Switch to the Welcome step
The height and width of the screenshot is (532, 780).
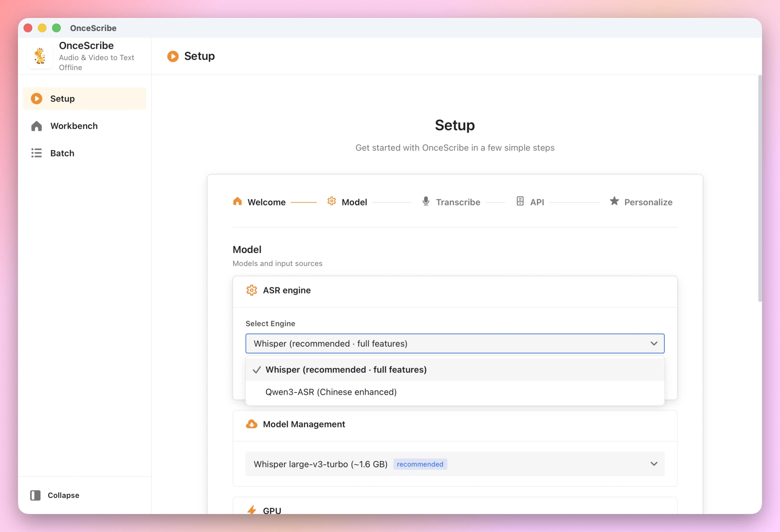click(259, 202)
